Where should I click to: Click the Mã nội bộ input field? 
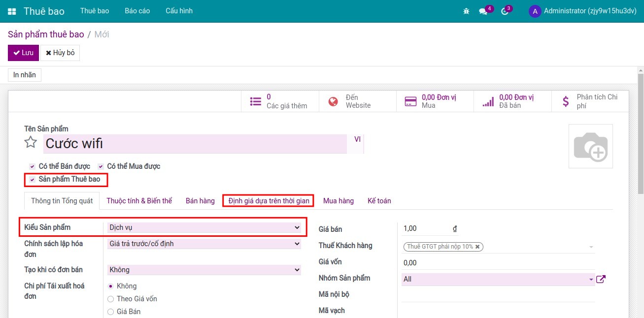pos(498,295)
